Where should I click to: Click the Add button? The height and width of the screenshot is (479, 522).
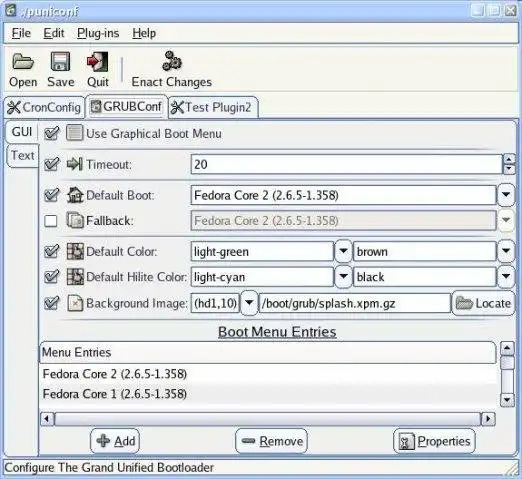(115, 441)
